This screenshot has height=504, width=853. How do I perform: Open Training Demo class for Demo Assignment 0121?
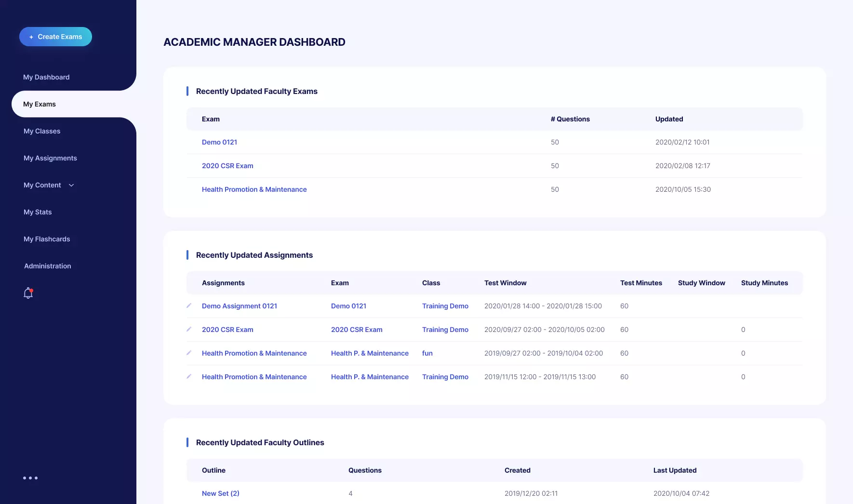coord(445,306)
